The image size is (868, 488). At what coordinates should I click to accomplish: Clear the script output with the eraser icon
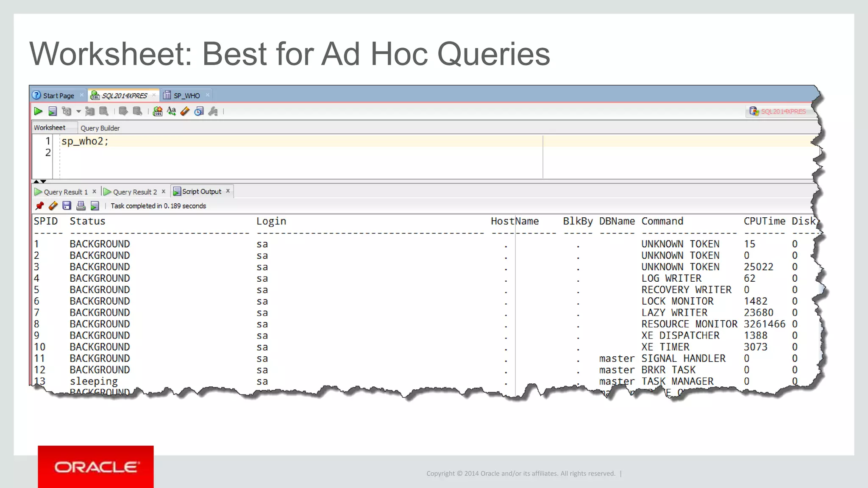pyautogui.click(x=53, y=206)
